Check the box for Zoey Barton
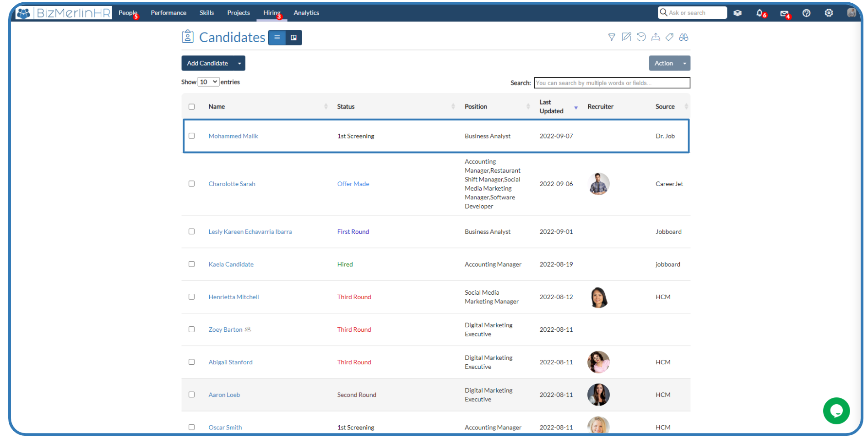 pyautogui.click(x=192, y=329)
